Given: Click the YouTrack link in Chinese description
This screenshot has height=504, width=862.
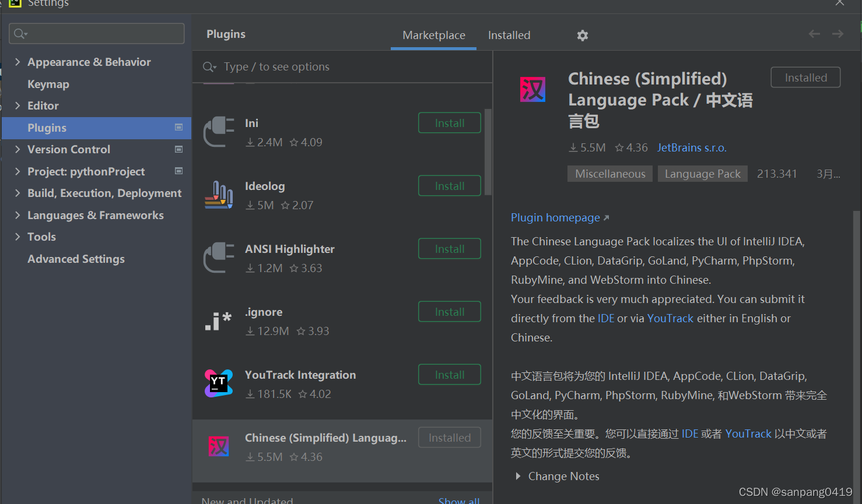Looking at the screenshot, I should pos(748,433).
